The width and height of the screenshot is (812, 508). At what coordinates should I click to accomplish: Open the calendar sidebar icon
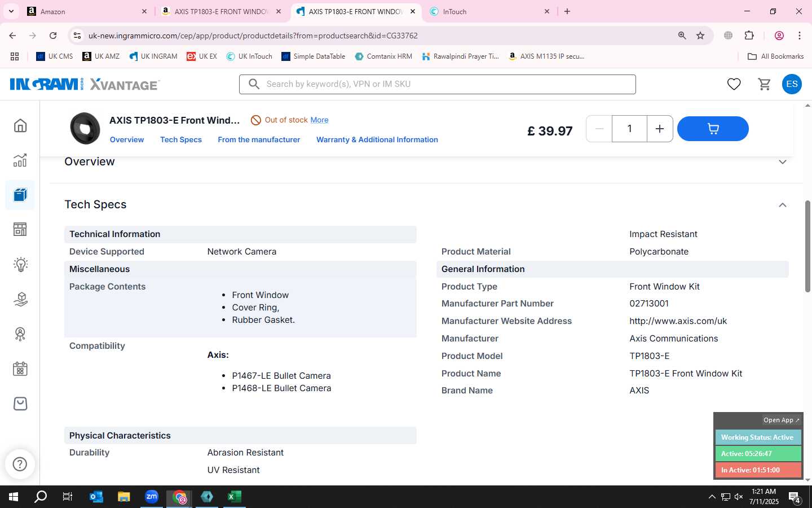[x=20, y=369]
